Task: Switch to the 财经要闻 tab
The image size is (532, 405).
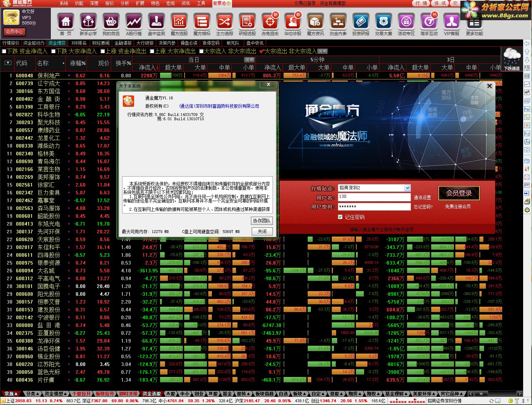Action: coord(101,43)
